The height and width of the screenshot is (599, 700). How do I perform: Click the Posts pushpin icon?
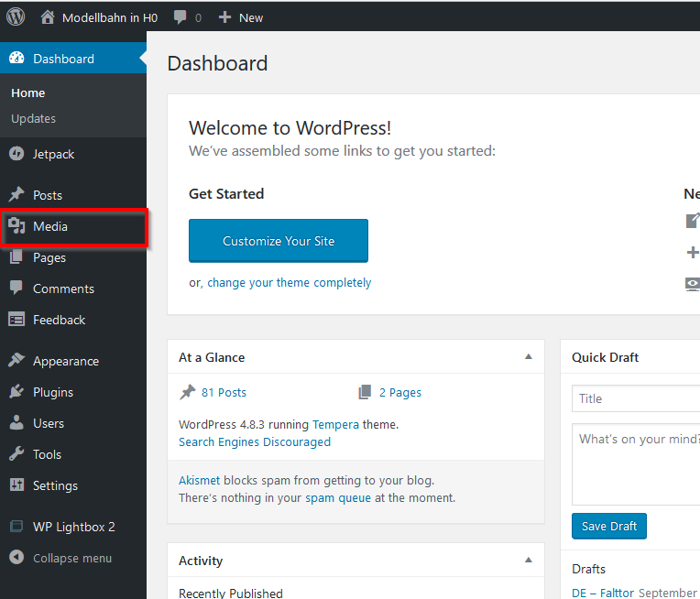[16, 194]
